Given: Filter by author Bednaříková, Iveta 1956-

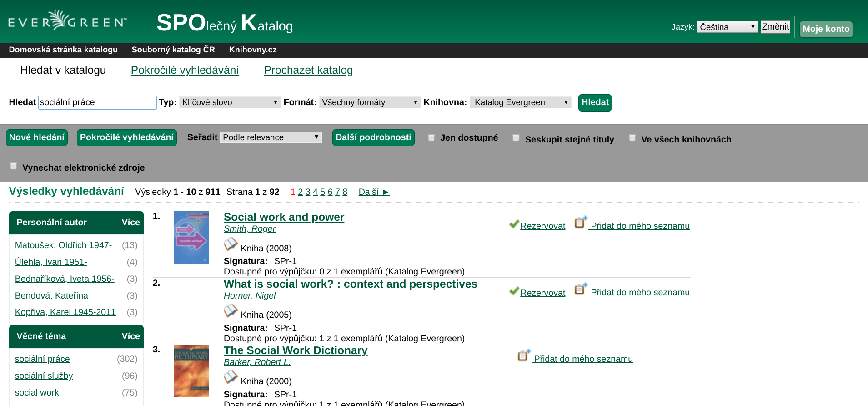Looking at the screenshot, I should click(65, 279).
